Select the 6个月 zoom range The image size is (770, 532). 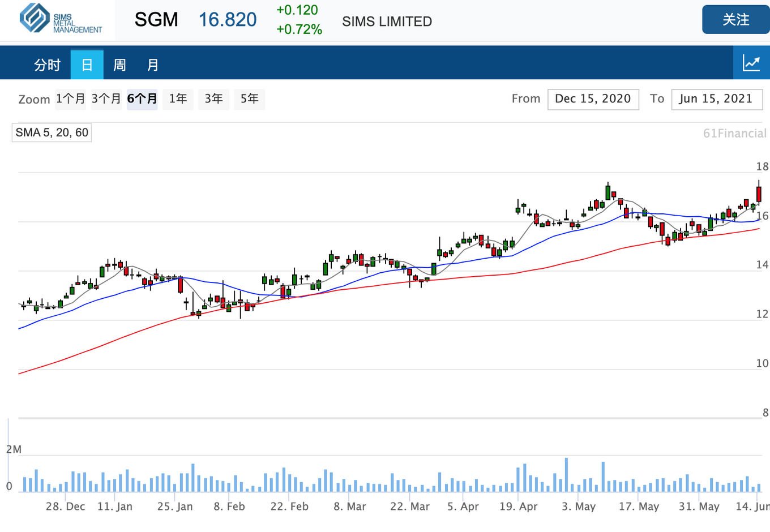142,99
